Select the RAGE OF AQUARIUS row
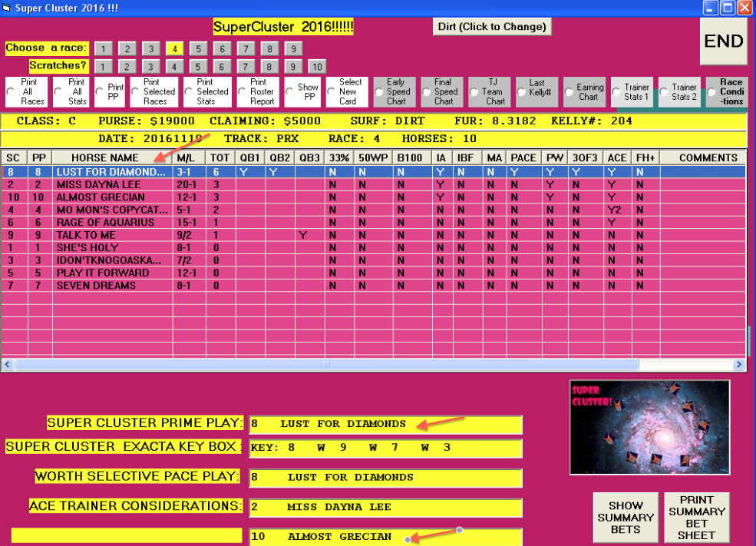756x546 pixels. click(x=374, y=223)
